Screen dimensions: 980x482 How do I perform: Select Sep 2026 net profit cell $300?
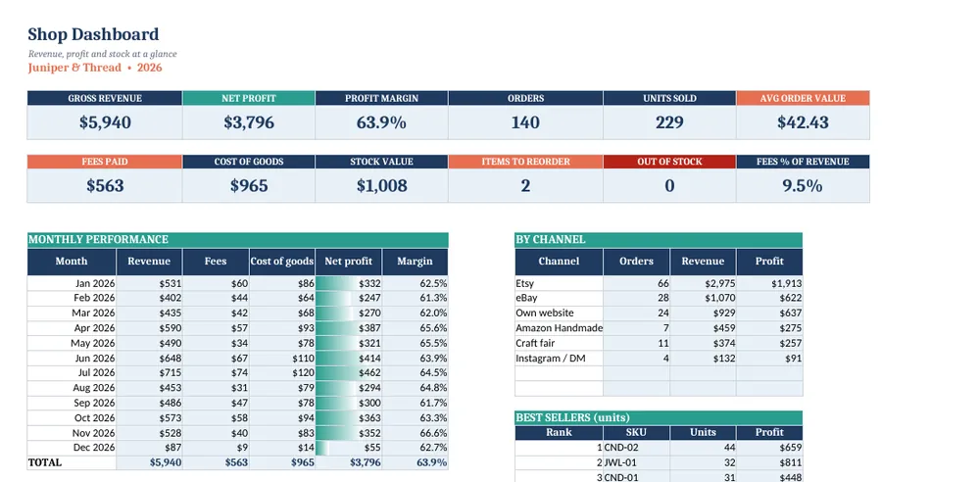349,404
